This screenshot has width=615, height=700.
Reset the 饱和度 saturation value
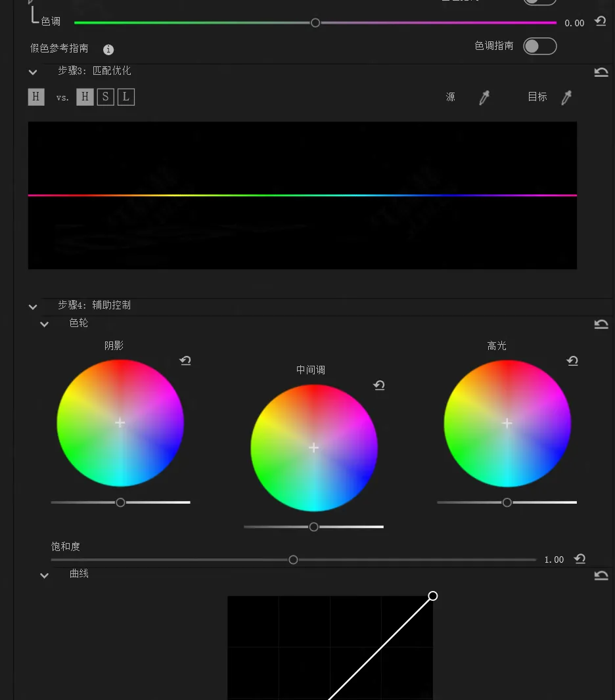[580, 559]
